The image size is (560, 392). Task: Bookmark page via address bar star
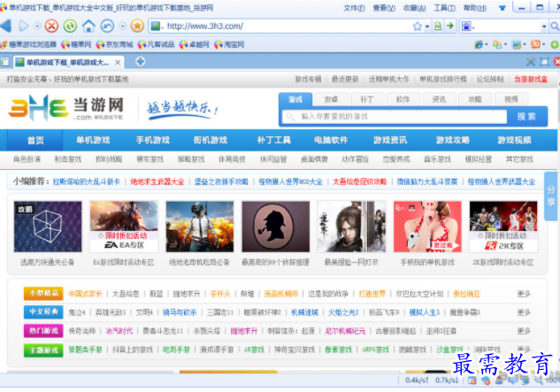click(417, 26)
